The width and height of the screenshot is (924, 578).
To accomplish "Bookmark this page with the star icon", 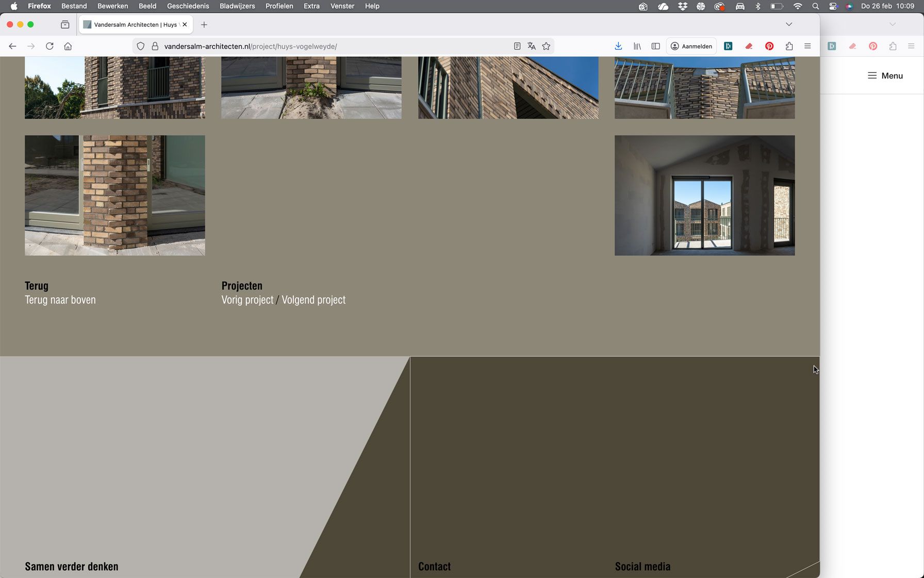I will click(546, 46).
